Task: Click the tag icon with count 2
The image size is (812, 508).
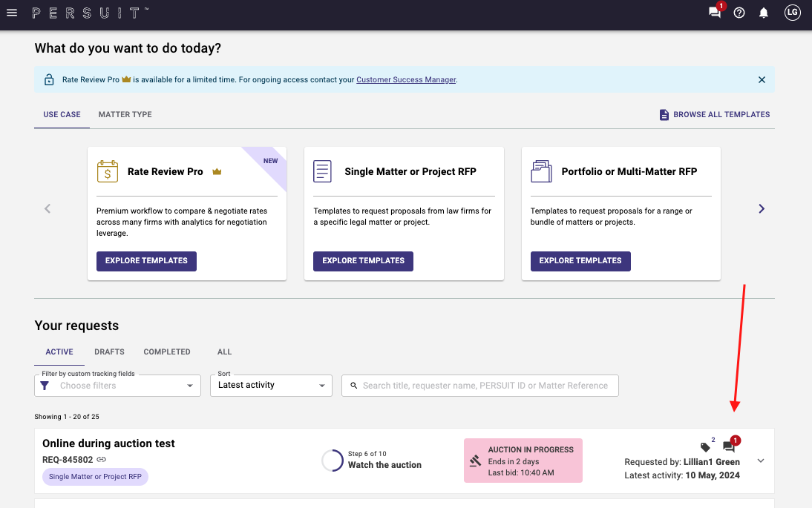Action: (706, 446)
